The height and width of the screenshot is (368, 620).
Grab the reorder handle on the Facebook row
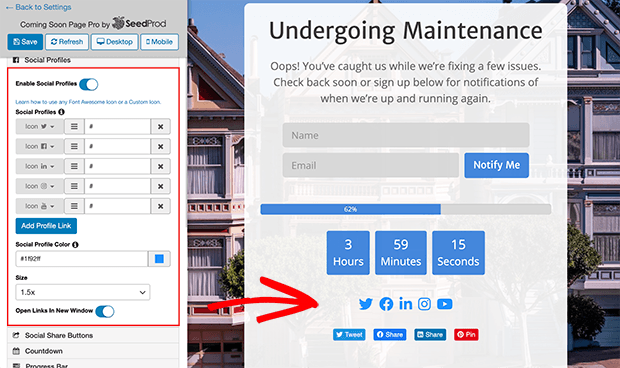74,146
